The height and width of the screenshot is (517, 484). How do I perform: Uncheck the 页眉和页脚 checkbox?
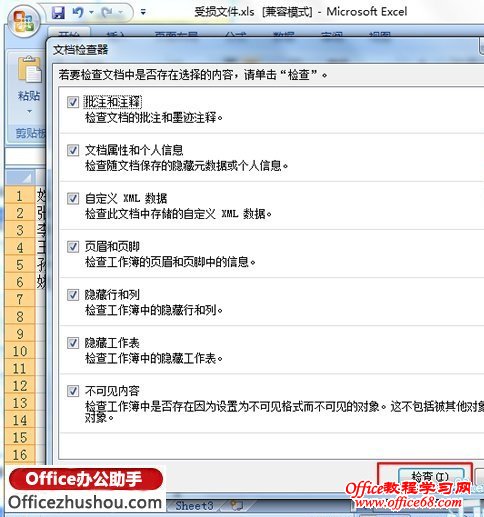coord(73,247)
